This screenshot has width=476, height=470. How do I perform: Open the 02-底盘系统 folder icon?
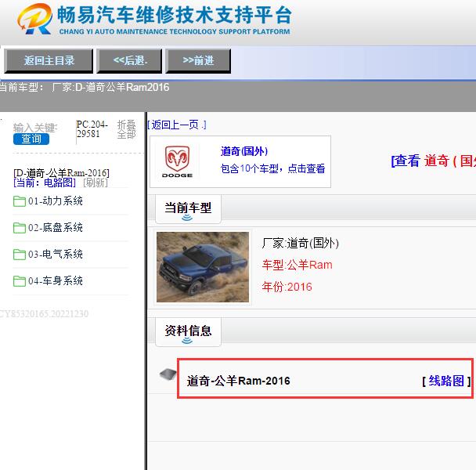click(20, 228)
